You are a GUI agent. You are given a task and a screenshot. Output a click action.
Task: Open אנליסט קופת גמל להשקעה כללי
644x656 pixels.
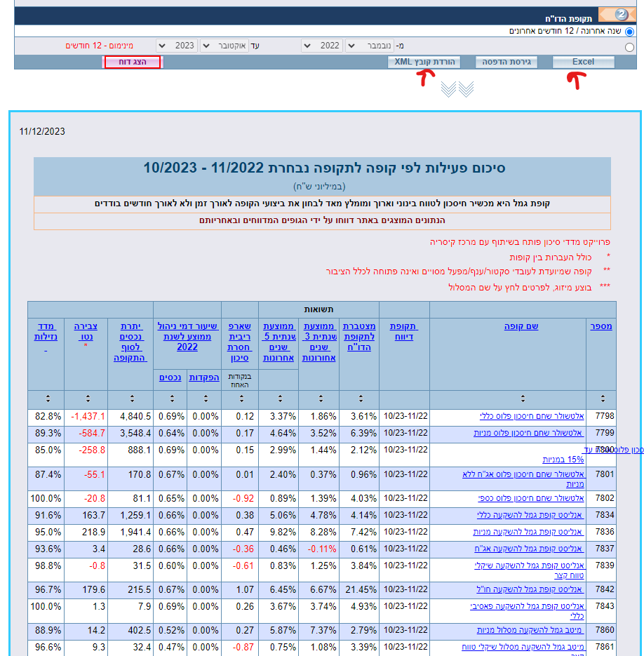pyautogui.click(x=530, y=515)
